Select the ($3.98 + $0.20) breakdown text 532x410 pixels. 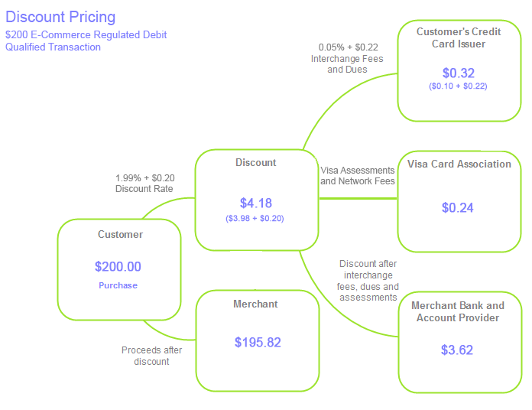(255, 218)
